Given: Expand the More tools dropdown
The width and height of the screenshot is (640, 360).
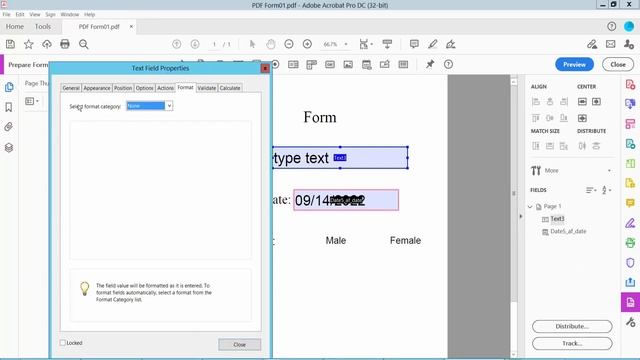Looking at the screenshot, I should point(609,171).
